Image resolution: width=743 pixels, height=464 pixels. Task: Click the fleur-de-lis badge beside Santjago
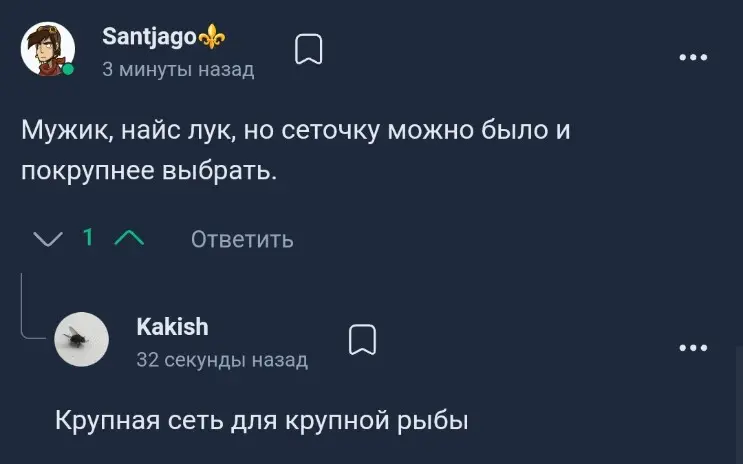coord(213,38)
